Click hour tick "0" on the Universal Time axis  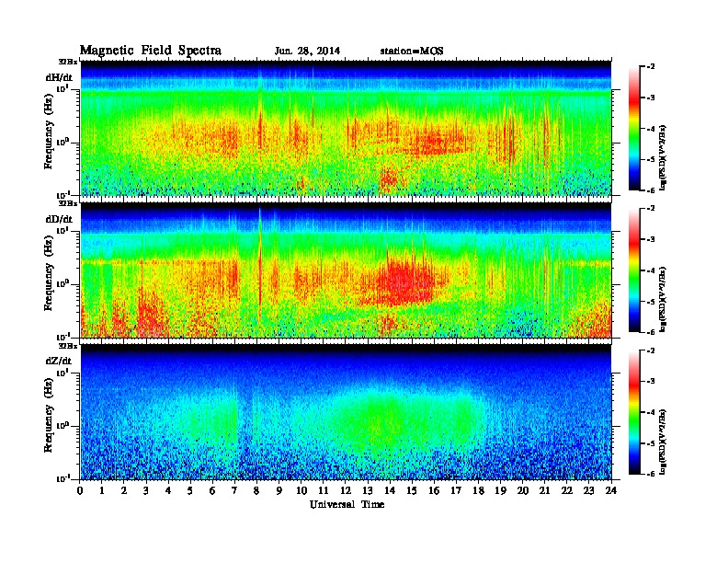click(80, 491)
